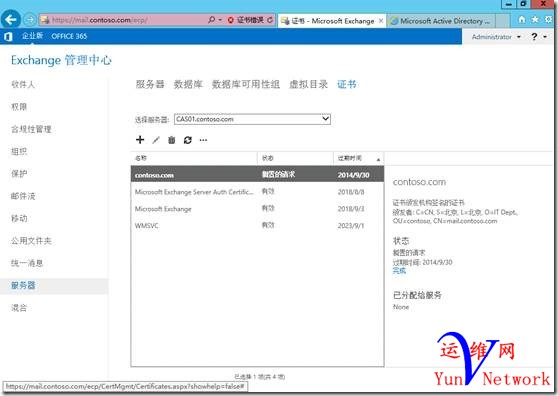The width and height of the screenshot is (558, 396).
Task: Refresh the page from address bar
Action: pyautogui.click(x=270, y=20)
